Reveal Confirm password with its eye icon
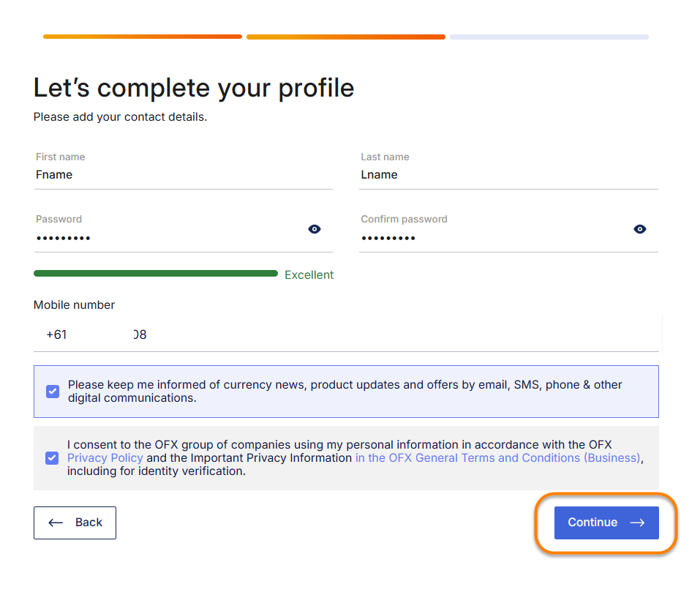The image size is (700, 595). click(x=640, y=229)
